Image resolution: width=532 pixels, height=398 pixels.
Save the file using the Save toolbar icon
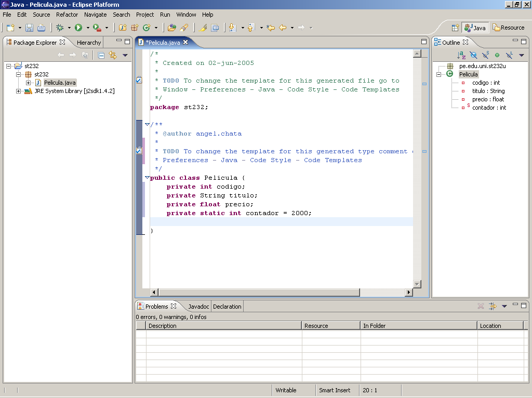point(29,28)
